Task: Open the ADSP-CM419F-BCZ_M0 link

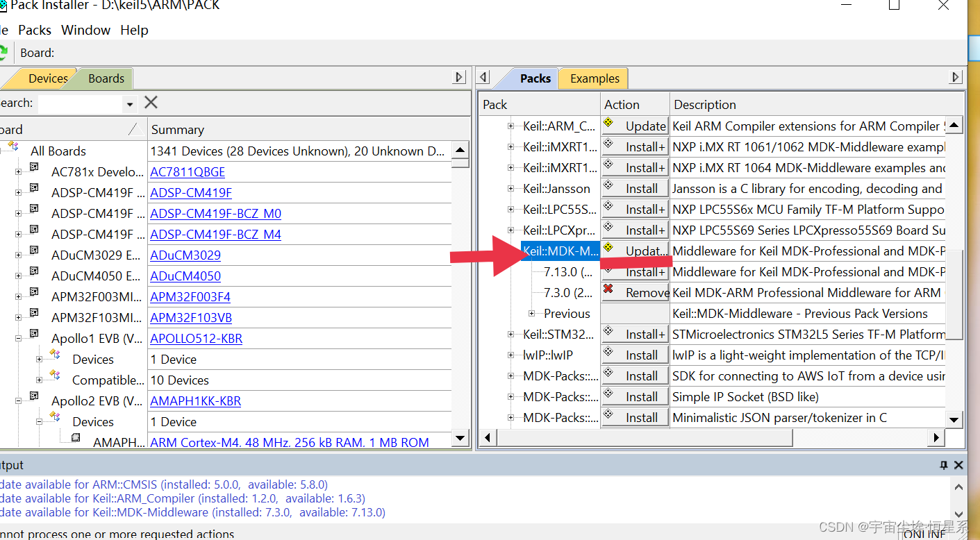Action: tap(215, 214)
